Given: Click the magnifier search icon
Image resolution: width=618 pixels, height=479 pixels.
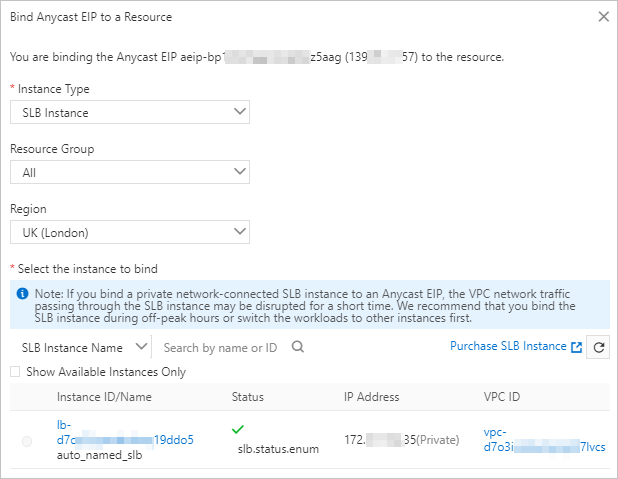Looking at the screenshot, I should point(298,347).
